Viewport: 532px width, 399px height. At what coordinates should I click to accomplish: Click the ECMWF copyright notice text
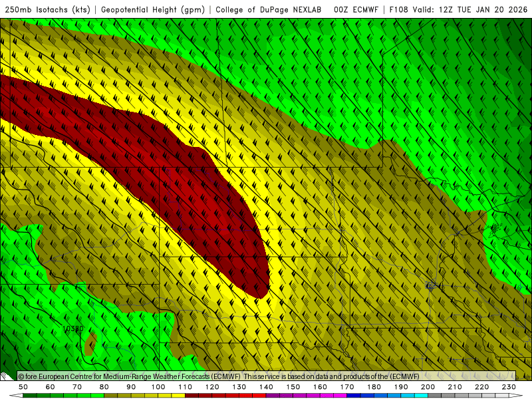click(x=219, y=376)
